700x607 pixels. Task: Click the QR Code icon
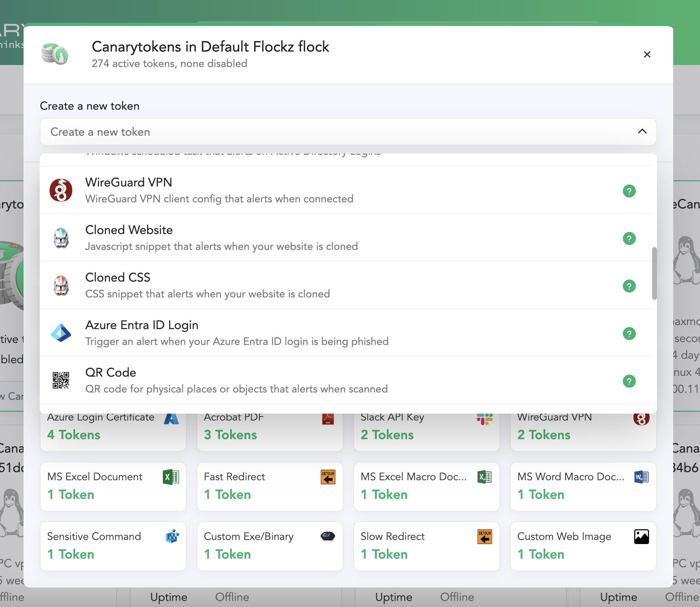[x=61, y=381]
